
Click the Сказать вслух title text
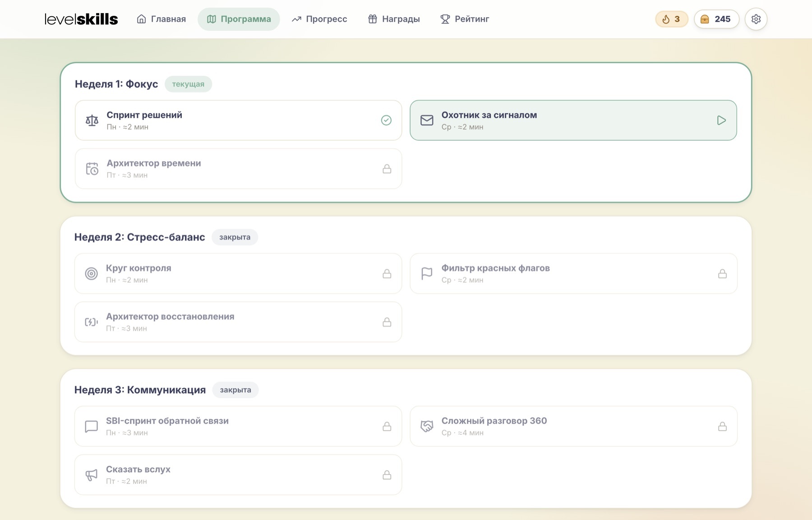click(x=138, y=469)
